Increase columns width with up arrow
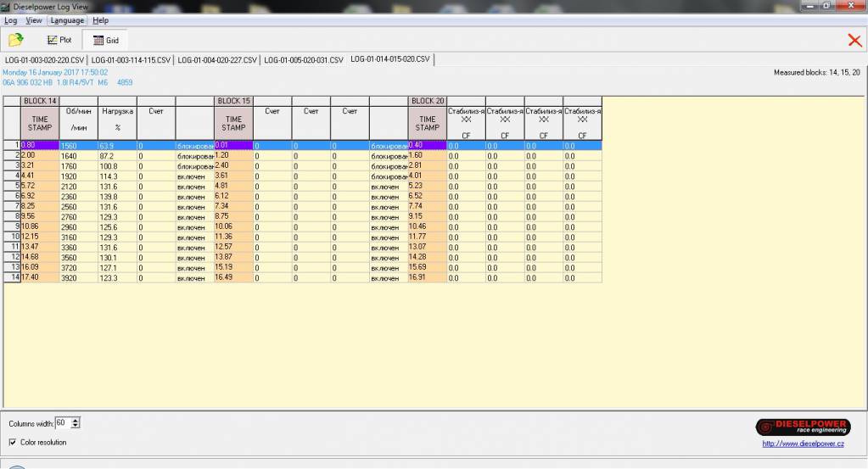This screenshot has width=868, height=469. 76,420
